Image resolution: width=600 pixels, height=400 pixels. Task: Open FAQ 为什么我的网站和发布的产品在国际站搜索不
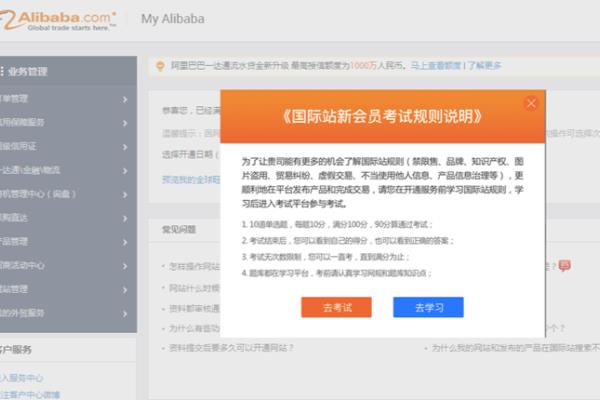(x=515, y=348)
